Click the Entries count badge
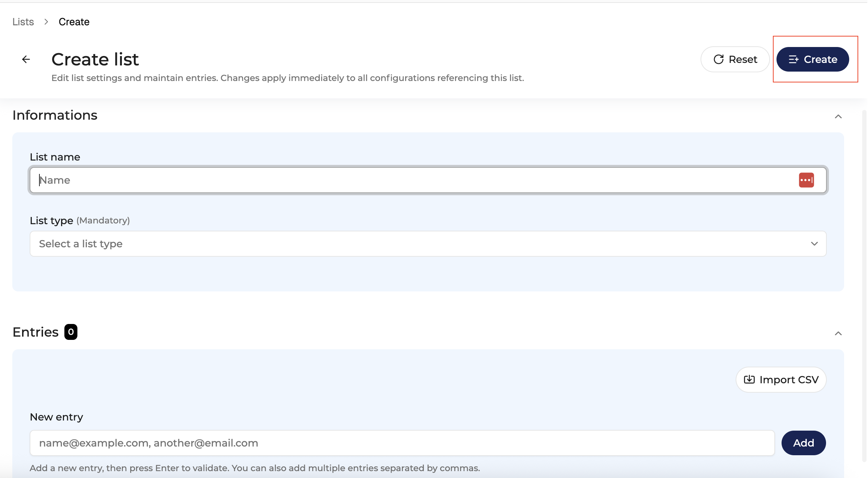Viewport: 868px width, 478px height. click(x=71, y=332)
